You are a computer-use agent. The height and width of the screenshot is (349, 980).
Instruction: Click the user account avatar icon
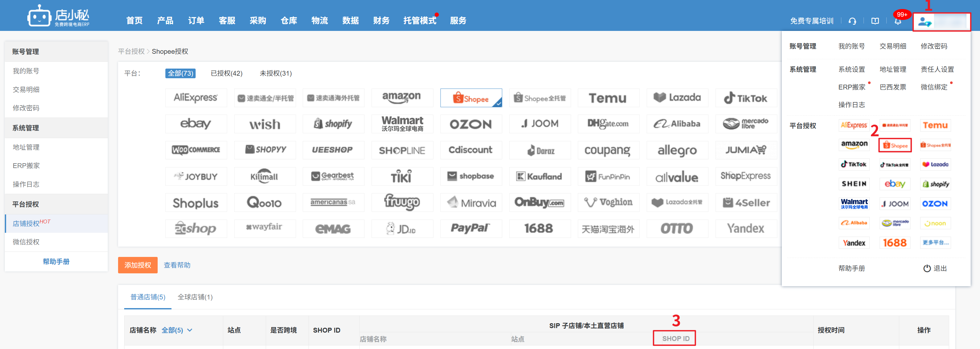pyautogui.click(x=924, y=22)
